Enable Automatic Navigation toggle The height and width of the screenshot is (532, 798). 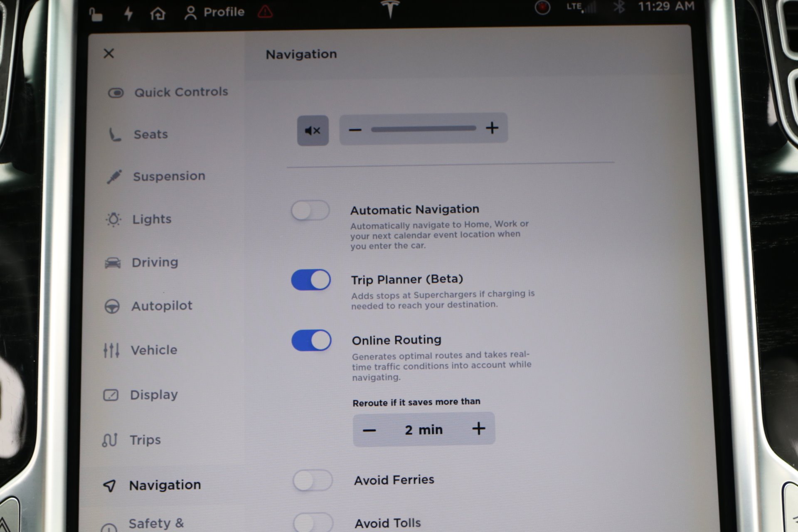pyautogui.click(x=310, y=211)
